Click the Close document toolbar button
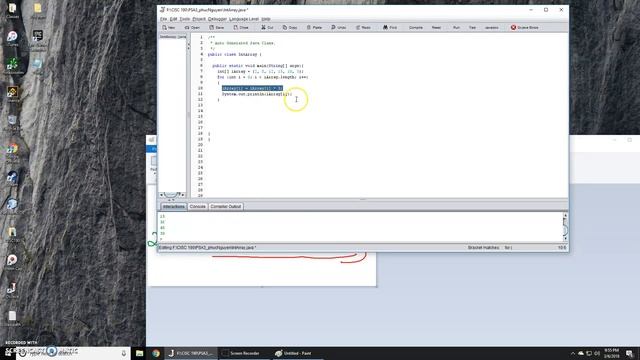Screen dimensions: 640x360 point(241,27)
